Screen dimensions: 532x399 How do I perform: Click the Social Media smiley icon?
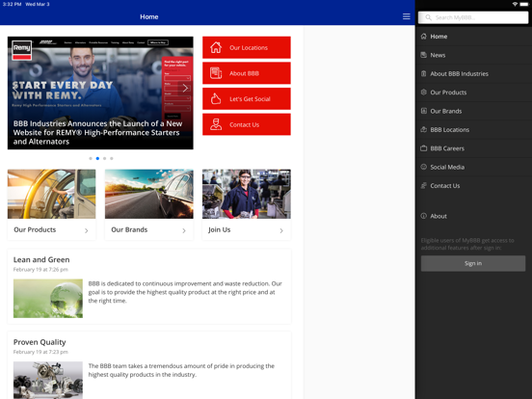pyautogui.click(x=423, y=167)
